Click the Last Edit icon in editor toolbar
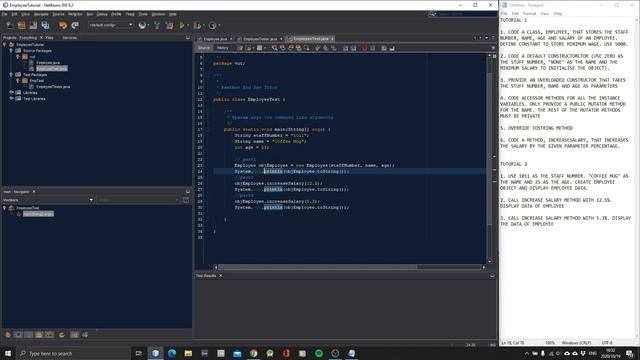Image resolution: width=640 pixels, height=360 pixels. (240, 48)
